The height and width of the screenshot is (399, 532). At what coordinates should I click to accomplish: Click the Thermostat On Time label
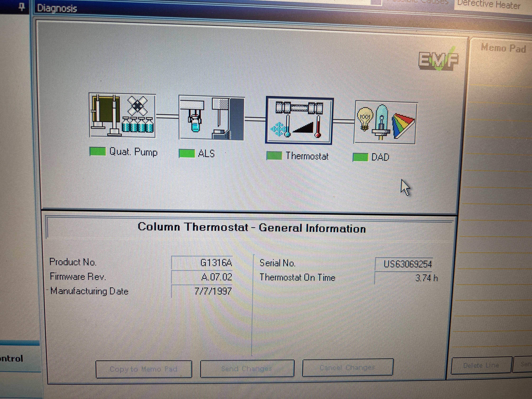pyautogui.click(x=297, y=277)
